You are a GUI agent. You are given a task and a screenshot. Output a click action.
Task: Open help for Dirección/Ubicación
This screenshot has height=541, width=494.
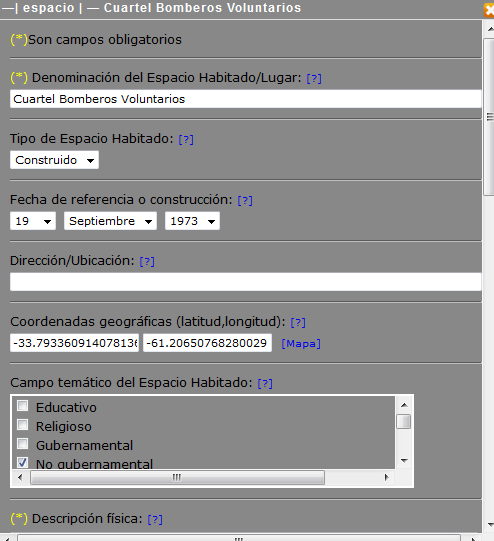147,262
